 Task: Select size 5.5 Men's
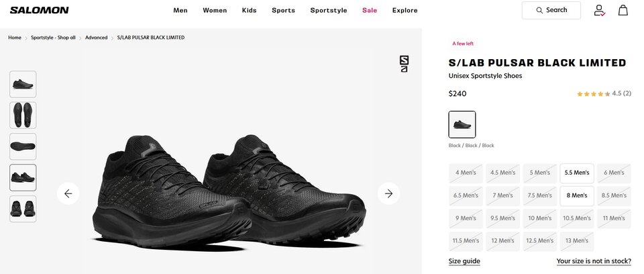pyautogui.click(x=577, y=173)
